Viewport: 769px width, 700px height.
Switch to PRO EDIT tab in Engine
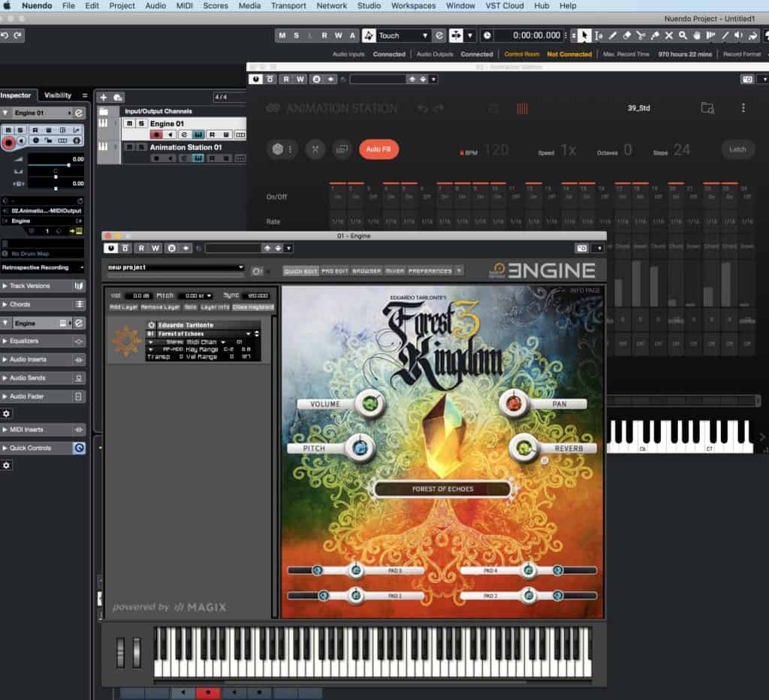click(x=334, y=271)
